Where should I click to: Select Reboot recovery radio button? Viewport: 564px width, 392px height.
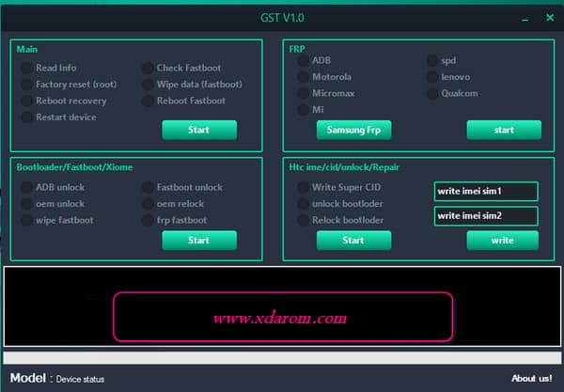coord(27,101)
